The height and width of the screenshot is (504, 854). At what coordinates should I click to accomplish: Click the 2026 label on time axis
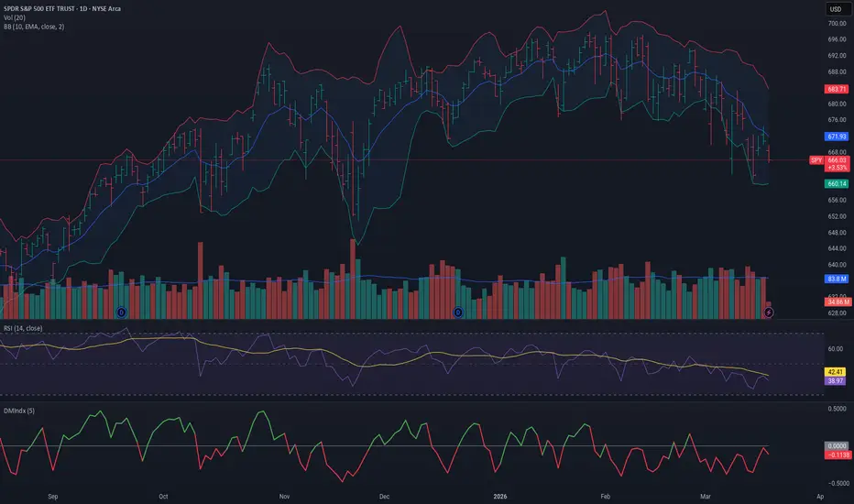pos(500,497)
